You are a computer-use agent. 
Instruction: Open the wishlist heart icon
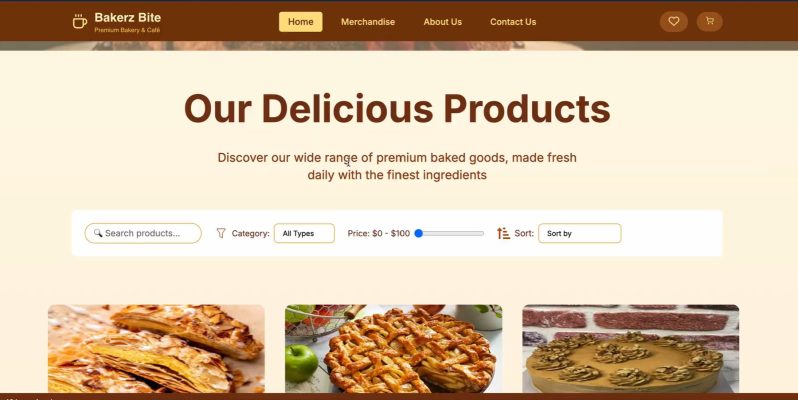[x=674, y=21]
